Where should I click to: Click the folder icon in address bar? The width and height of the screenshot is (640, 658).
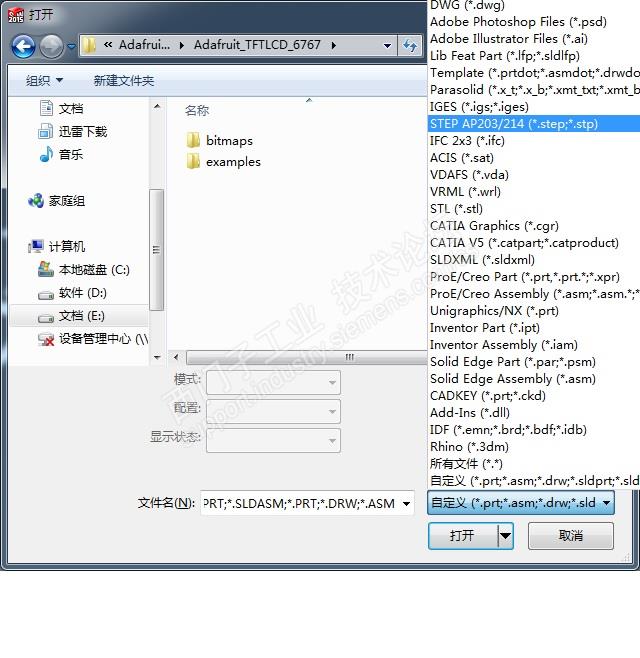pyautogui.click(x=89, y=45)
